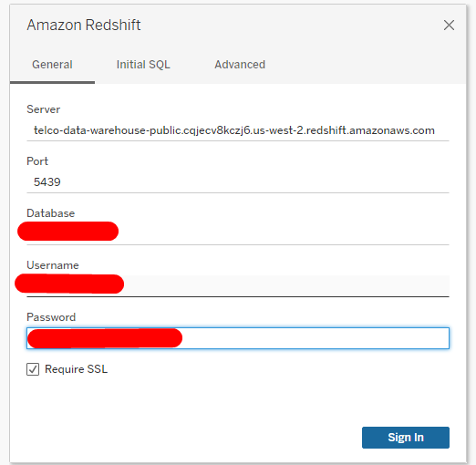Image resolution: width=476 pixels, height=465 pixels.
Task: Open the Initial SQL tab
Action: click(143, 65)
